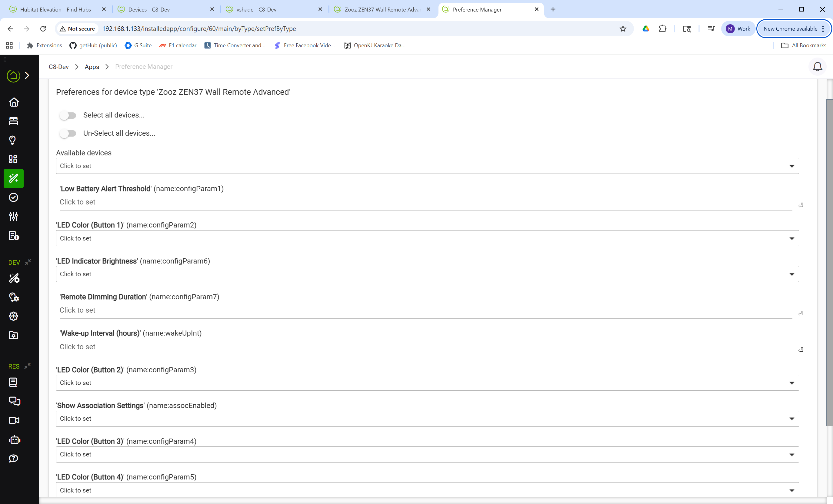
Task: Open the Logs icon in sidebar
Action: click(14, 236)
